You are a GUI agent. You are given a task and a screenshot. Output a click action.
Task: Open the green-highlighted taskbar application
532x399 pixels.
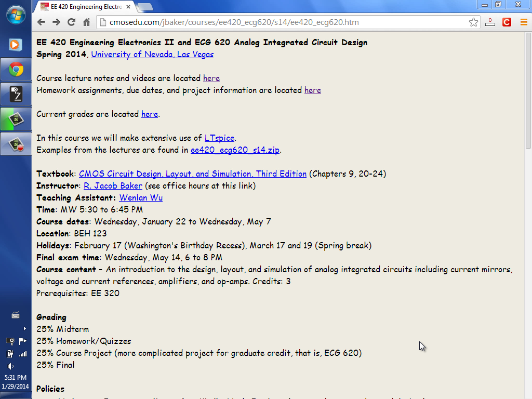[16, 119]
